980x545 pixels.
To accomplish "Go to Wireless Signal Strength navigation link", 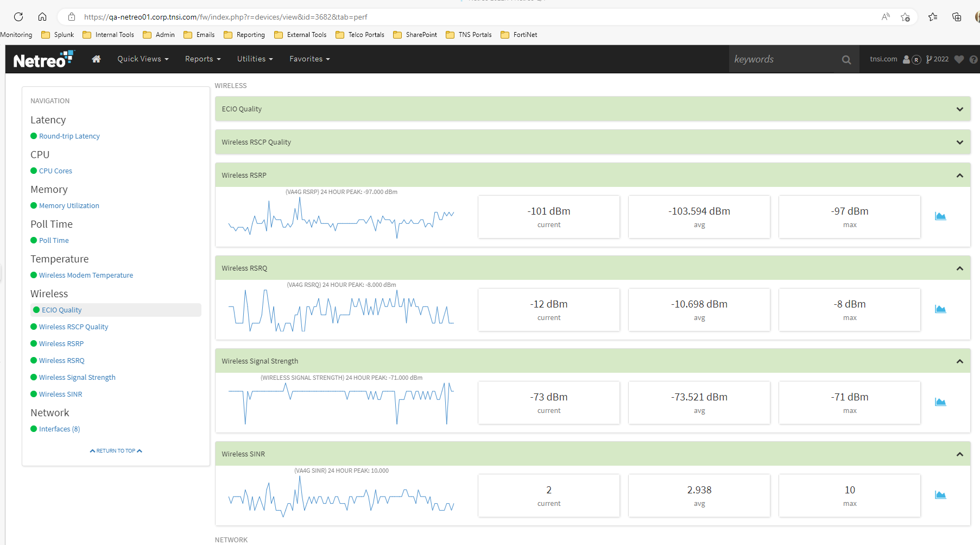I will tap(77, 378).
